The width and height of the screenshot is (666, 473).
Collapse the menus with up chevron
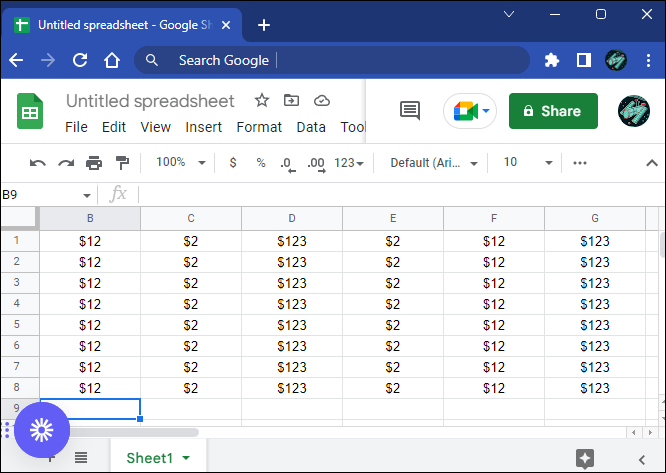pos(652,163)
